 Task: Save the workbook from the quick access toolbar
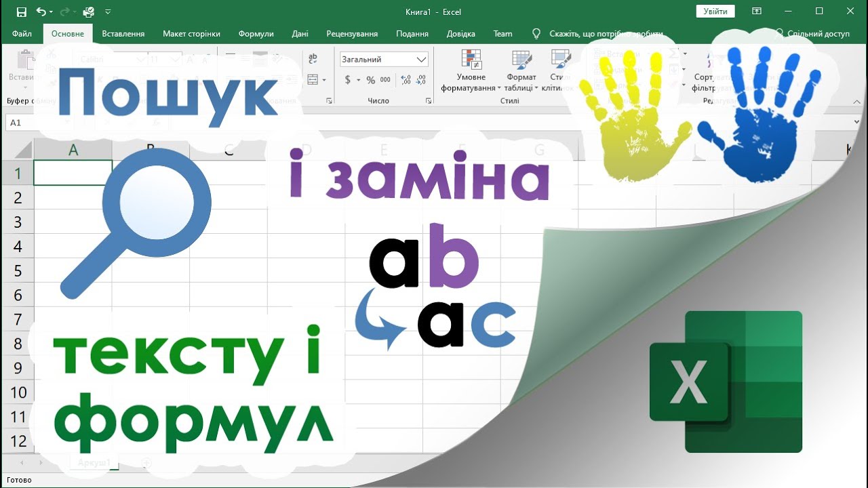coord(21,12)
